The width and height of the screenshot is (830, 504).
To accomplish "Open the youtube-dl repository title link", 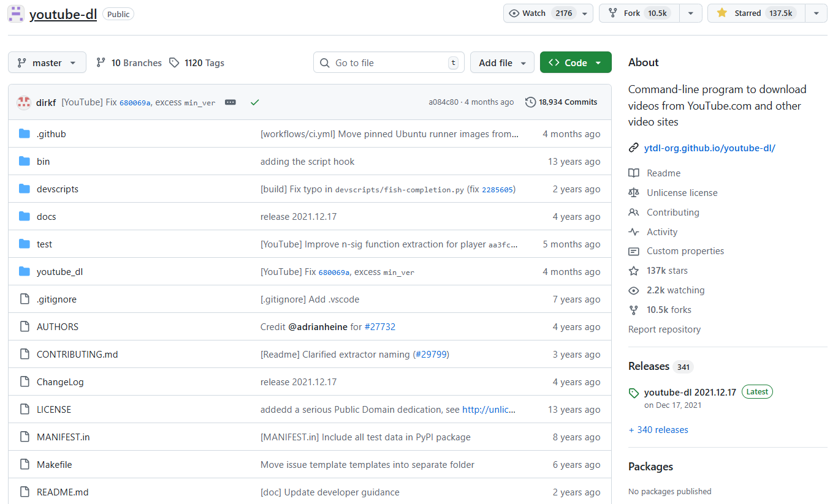I will [x=63, y=14].
